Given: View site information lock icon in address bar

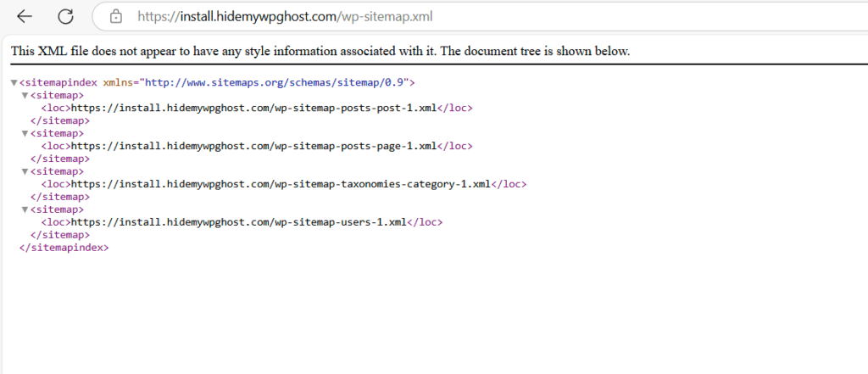Looking at the screenshot, I should pyautogui.click(x=116, y=17).
